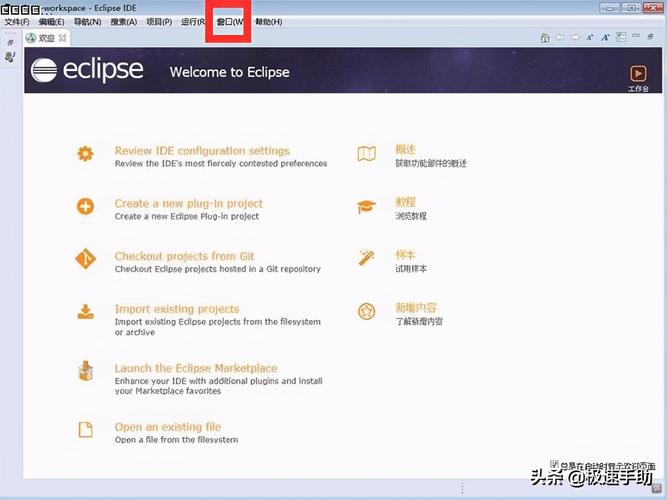This screenshot has height=500, width=667.
Task: Enlarge the welcome page font size
Action: (605, 37)
